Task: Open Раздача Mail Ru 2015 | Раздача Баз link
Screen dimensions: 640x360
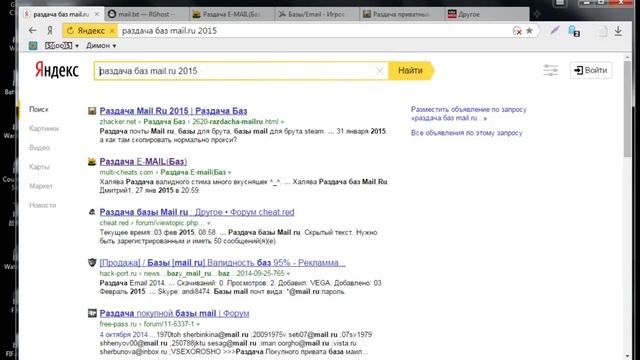Action: tap(173, 111)
